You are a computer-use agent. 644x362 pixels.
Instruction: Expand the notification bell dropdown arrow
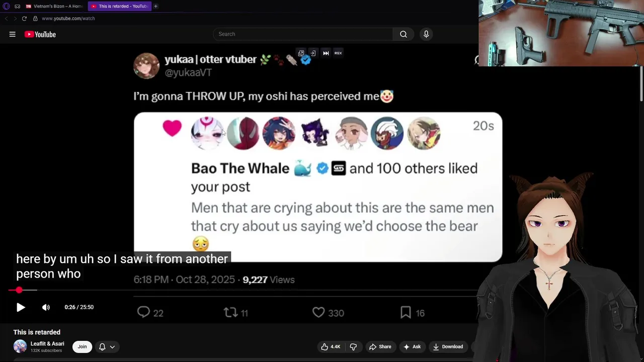pos(112,346)
